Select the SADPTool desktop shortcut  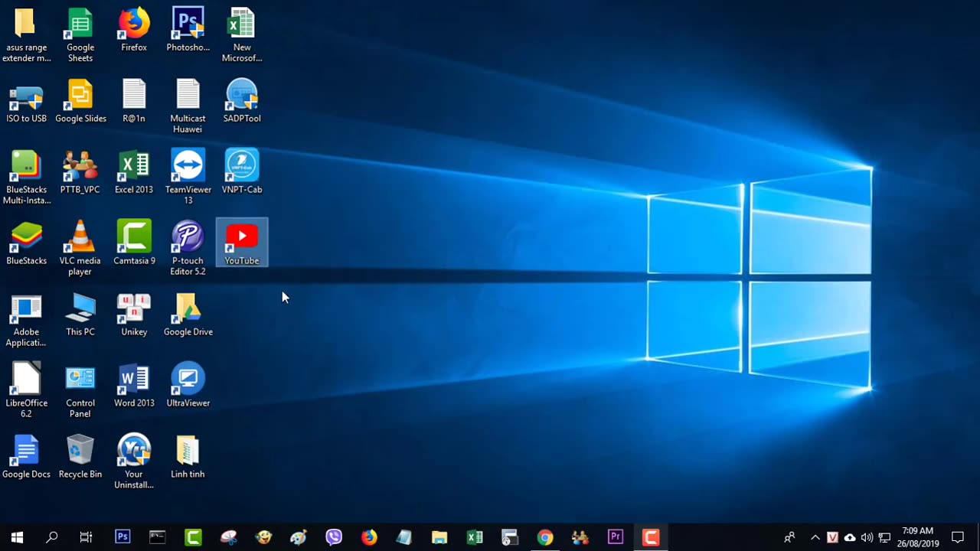pyautogui.click(x=242, y=102)
